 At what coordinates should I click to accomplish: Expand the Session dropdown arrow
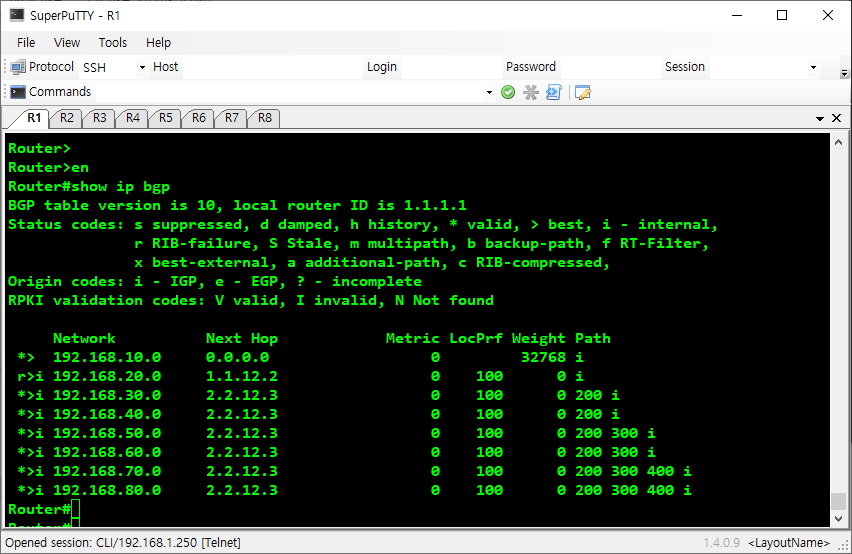[x=813, y=67]
